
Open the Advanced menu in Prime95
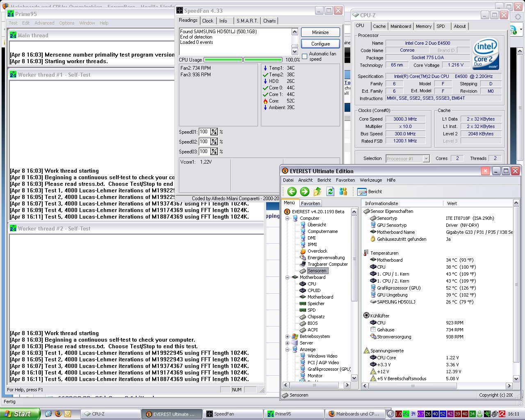pos(44,23)
